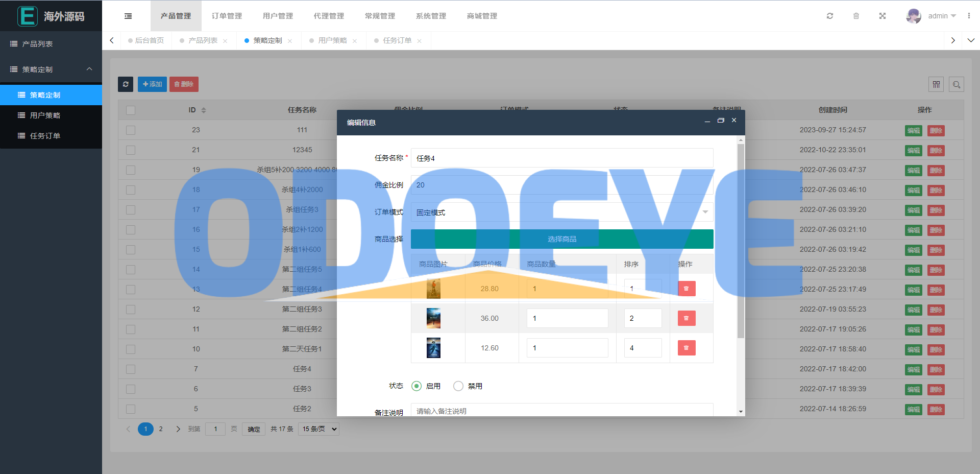This screenshot has height=474, width=980.
Task: Sort the table by the ID column arrows
Action: click(204, 110)
